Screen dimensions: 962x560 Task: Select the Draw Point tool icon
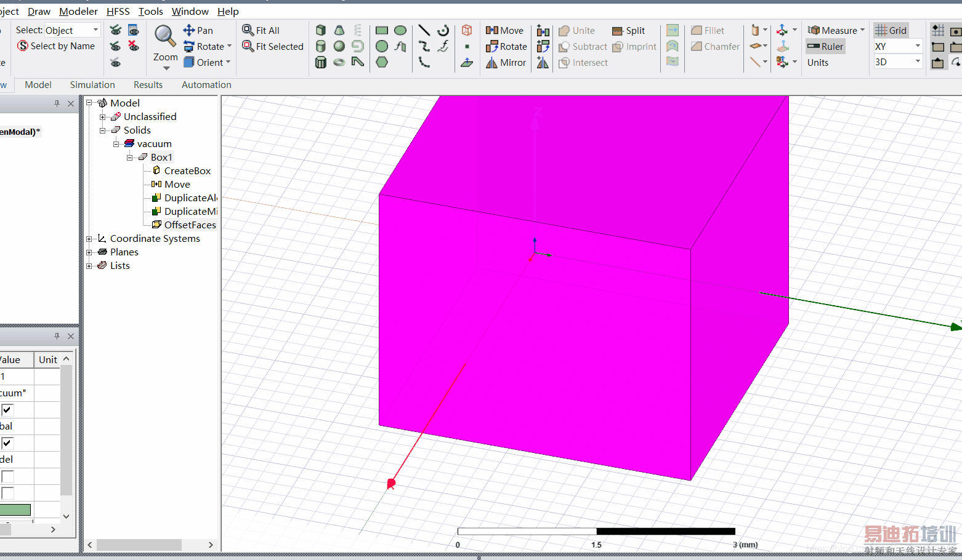[x=467, y=46]
